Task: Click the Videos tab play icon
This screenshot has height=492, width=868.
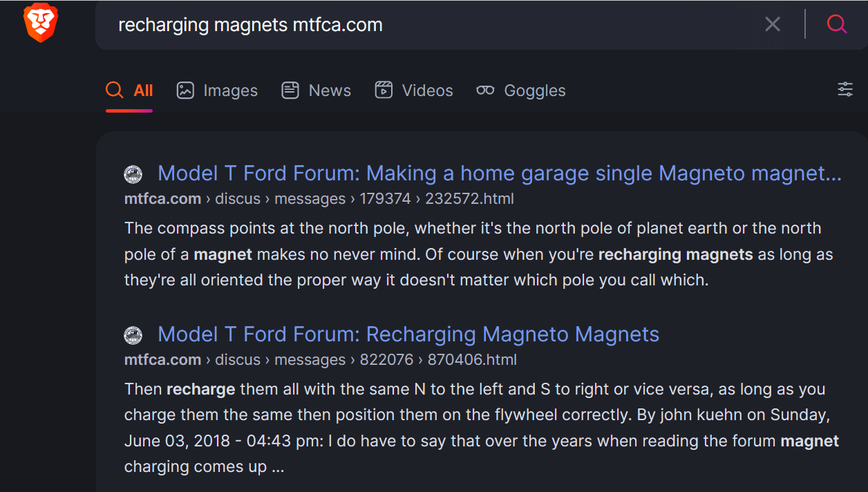Action: point(384,91)
